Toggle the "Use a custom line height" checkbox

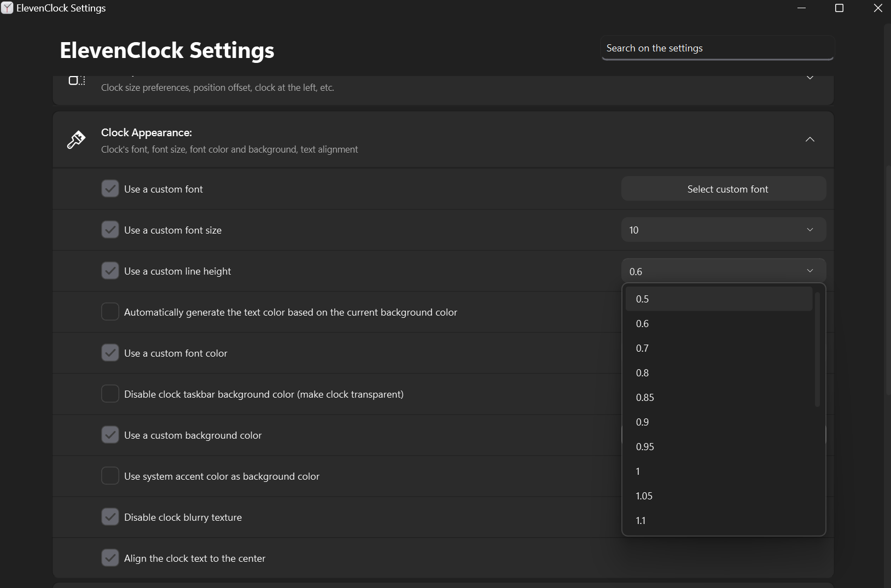pos(110,270)
